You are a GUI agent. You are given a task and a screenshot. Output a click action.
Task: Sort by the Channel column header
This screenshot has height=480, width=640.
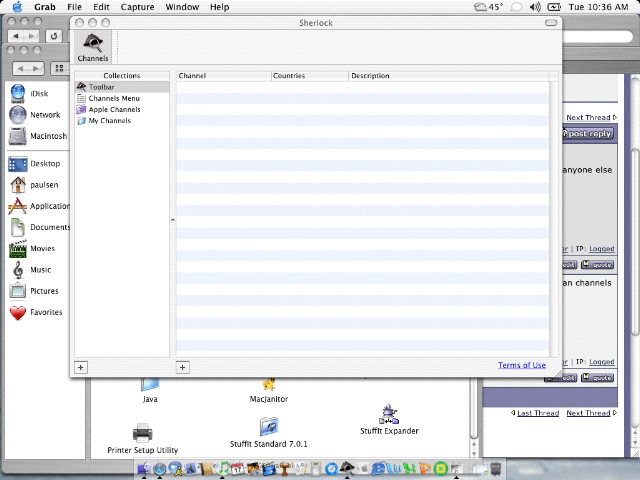(224, 76)
